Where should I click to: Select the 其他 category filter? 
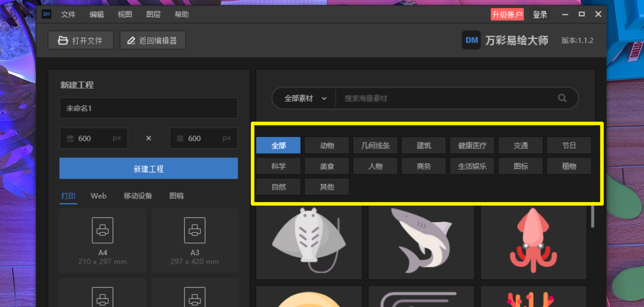tap(327, 187)
